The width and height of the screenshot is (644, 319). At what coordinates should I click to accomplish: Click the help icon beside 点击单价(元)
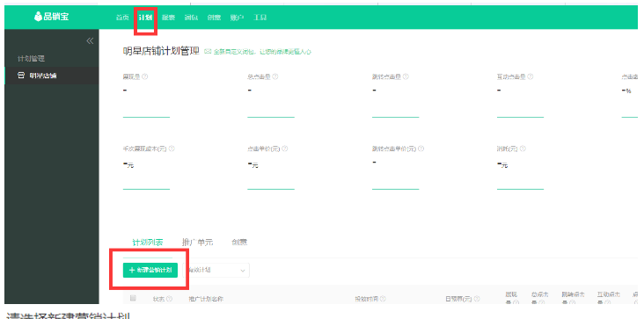click(285, 149)
